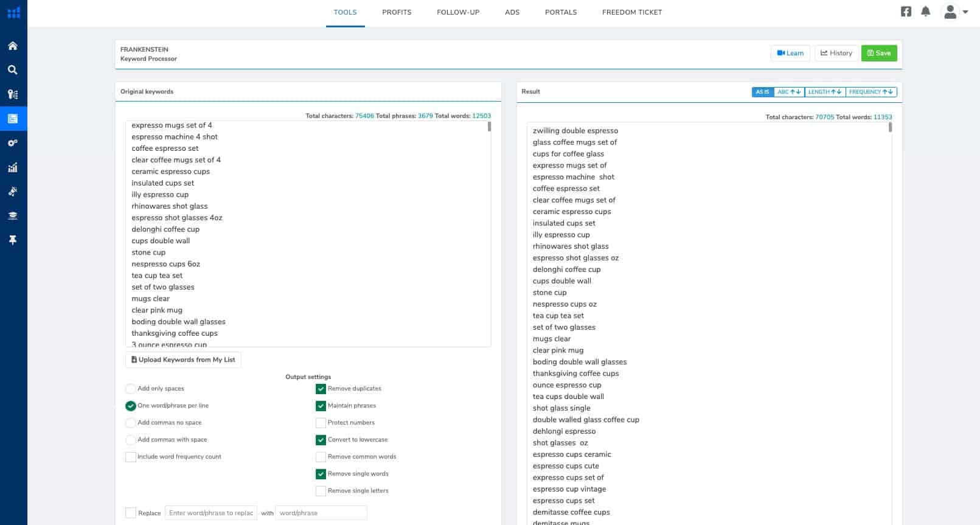Select One word/phrase per line option
The height and width of the screenshot is (525, 980).
coord(131,406)
